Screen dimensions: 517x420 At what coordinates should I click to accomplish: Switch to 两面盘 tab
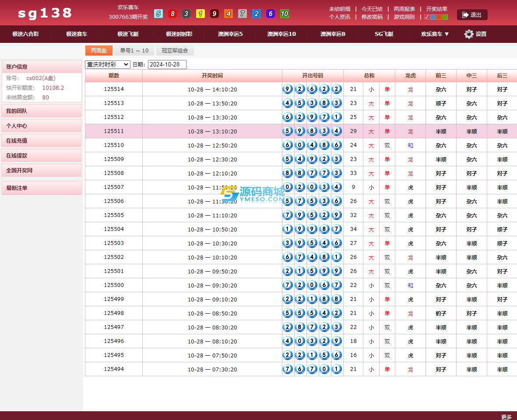(x=99, y=50)
